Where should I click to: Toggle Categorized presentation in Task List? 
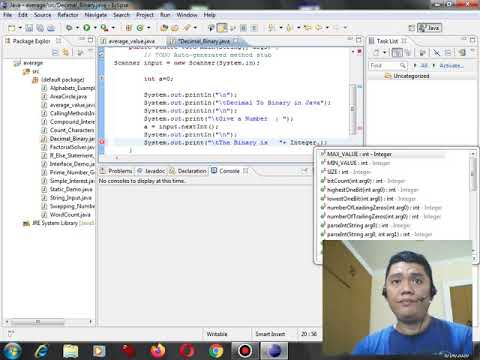coord(397,52)
